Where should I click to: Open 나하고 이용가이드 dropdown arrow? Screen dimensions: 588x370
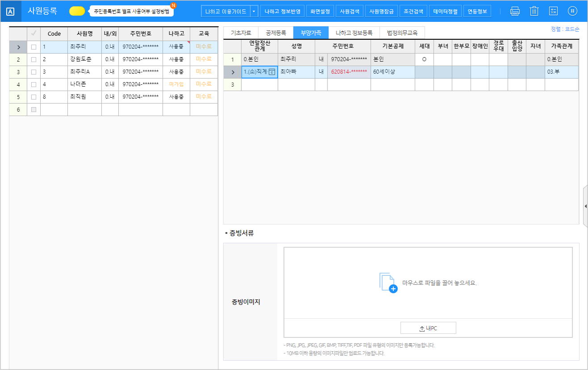(254, 11)
